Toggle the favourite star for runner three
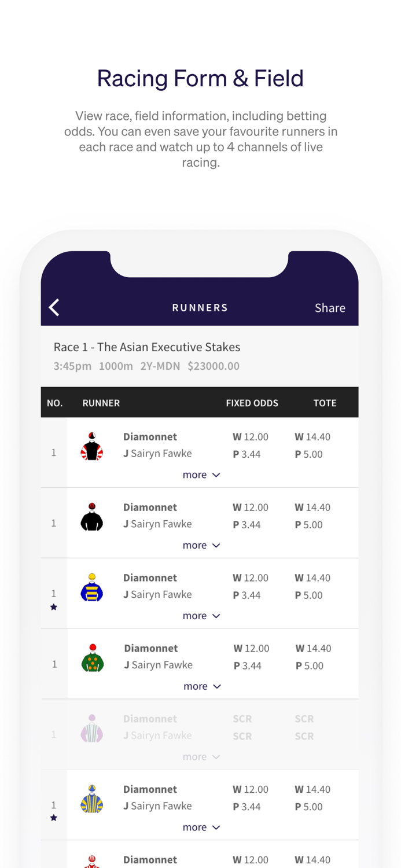Viewport: 401px width, 868px height. click(x=53, y=607)
